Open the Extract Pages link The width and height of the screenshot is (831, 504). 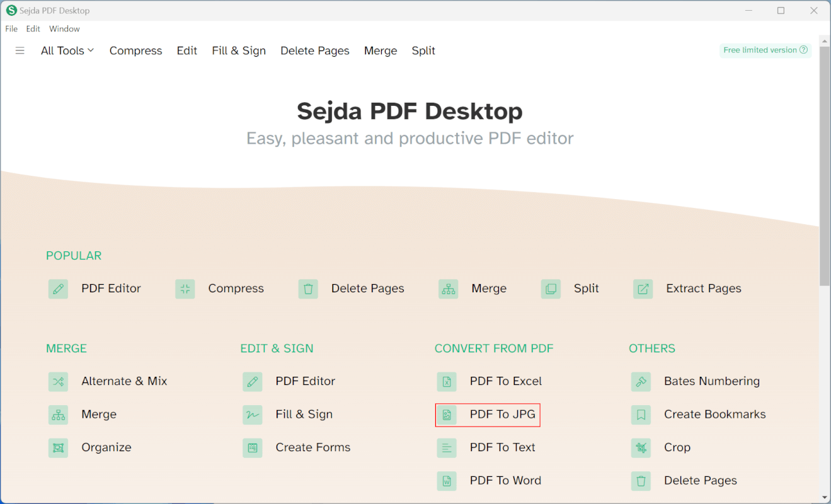pos(704,289)
